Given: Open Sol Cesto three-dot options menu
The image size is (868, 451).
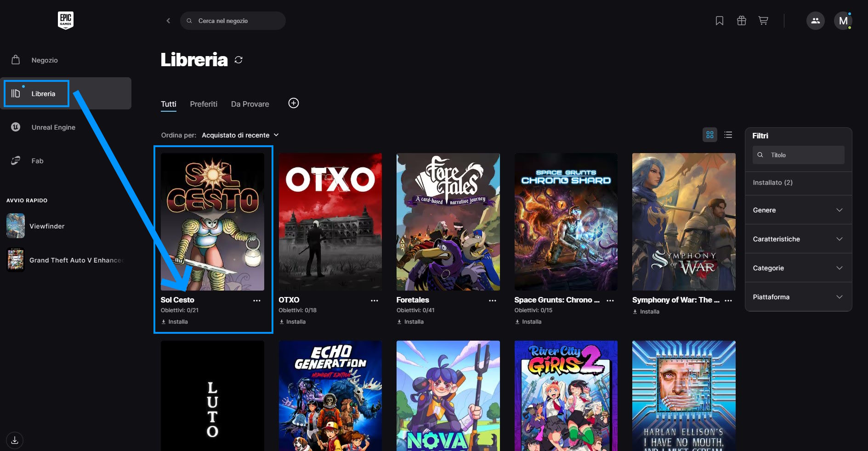Looking at the screenshot, I should [x=257, y=301].
